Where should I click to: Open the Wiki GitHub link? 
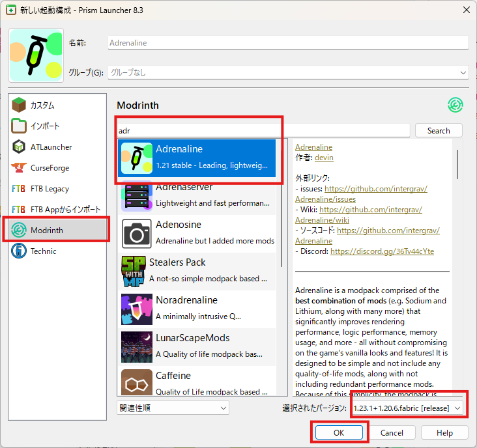[371, 210]
